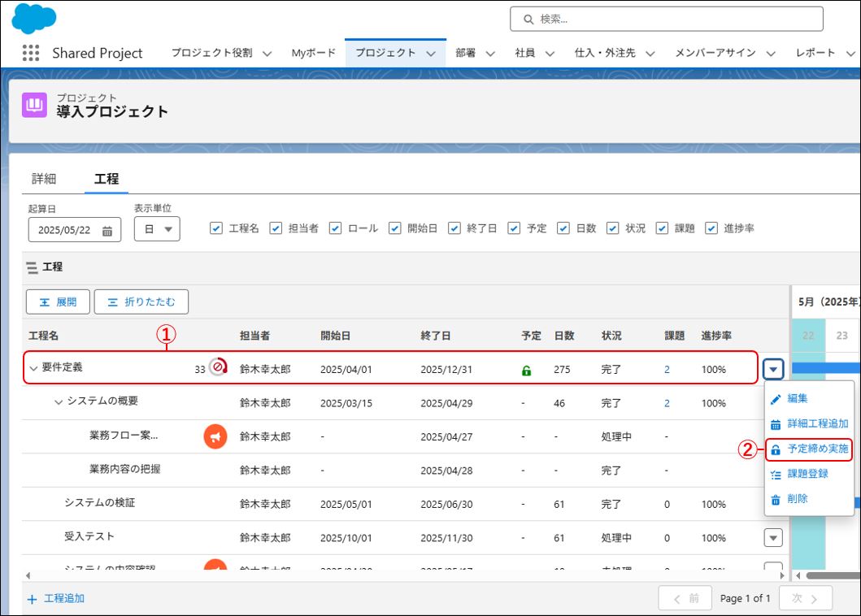Click the magnifier icon in search box
The height and width of the screenshot is (616, 861).
point(528,20)
